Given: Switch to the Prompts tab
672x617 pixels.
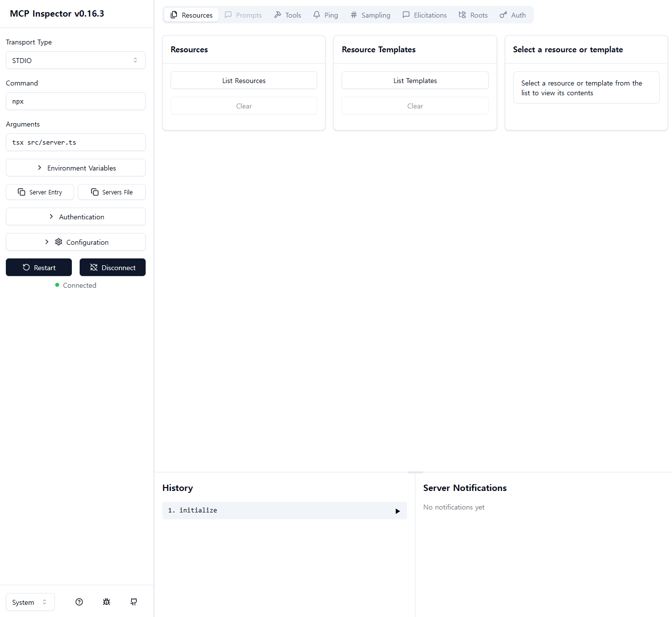Looking at the screenshot, I should pyautogui.click(x=243, y=15).
